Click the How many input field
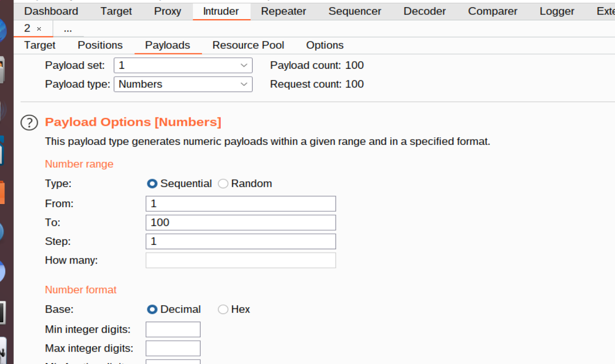The height and width of the screenshot is (364, 615). [x=241, y=260]
